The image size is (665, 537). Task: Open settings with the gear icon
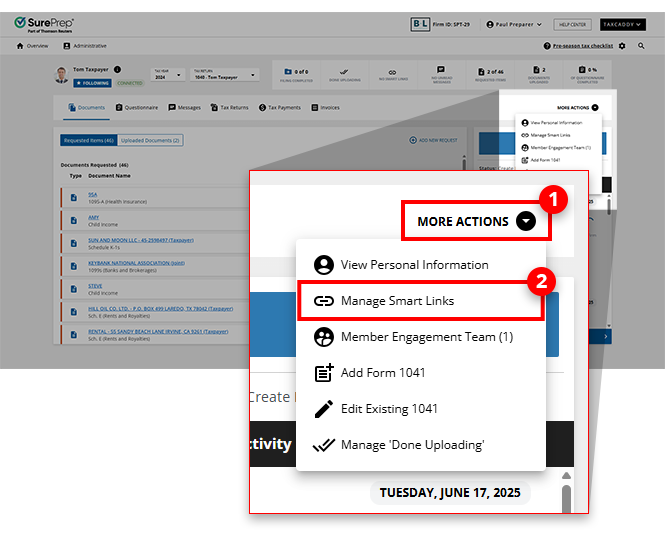(x=622, y=46)
